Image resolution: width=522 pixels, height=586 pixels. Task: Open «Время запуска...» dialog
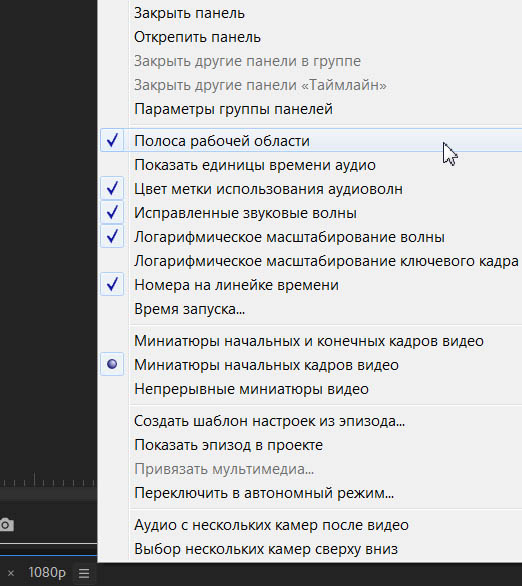[x=311, y=309]
